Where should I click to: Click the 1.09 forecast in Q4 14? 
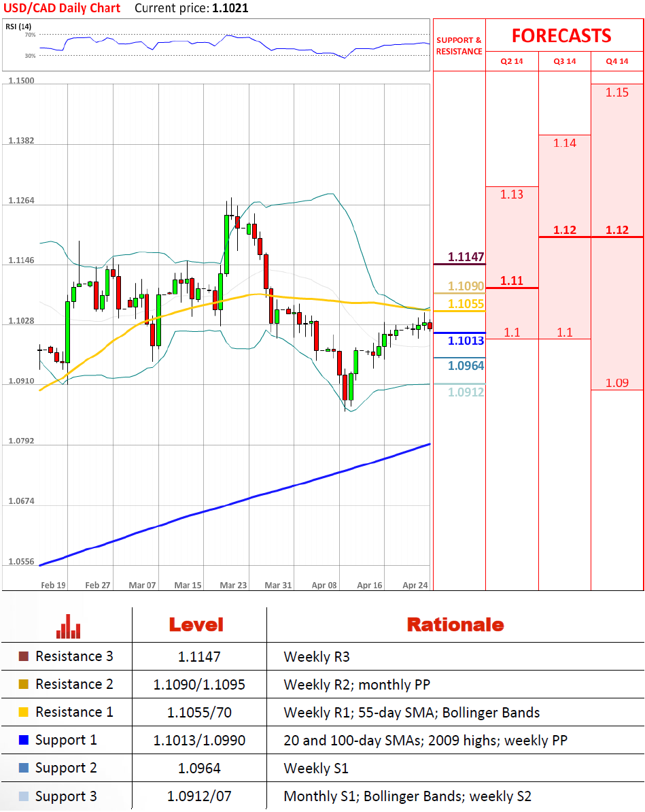coord(617,383)
